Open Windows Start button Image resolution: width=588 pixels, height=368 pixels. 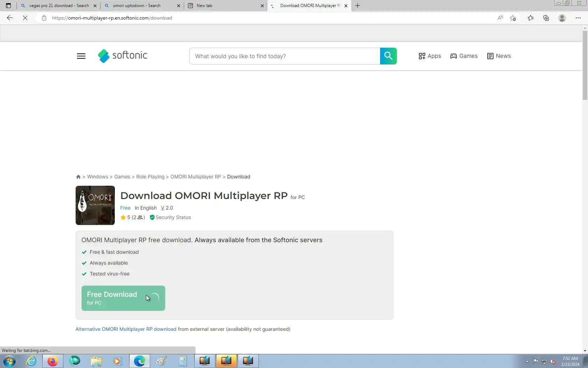coord(9,361)
